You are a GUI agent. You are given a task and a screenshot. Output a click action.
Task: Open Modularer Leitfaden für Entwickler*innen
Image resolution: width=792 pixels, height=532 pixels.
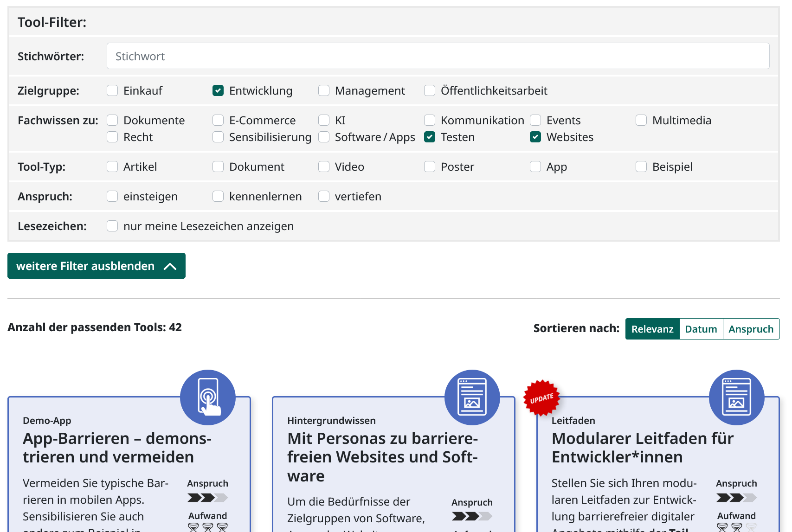click(x=643, y=448)
